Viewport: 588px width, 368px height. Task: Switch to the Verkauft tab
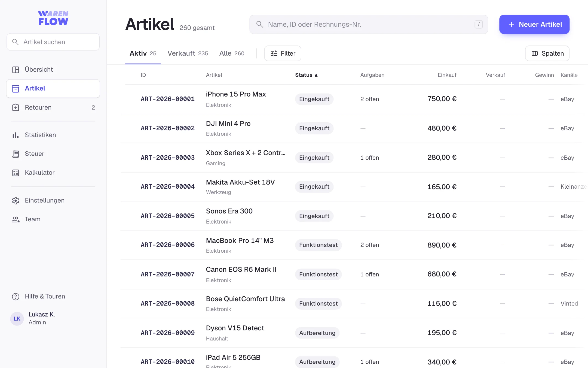188,53
